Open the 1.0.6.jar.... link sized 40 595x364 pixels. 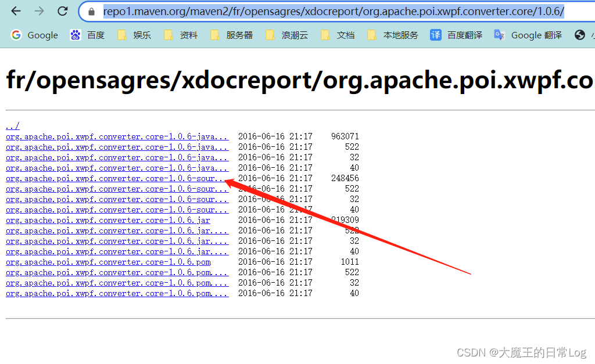tap(117, 252)
